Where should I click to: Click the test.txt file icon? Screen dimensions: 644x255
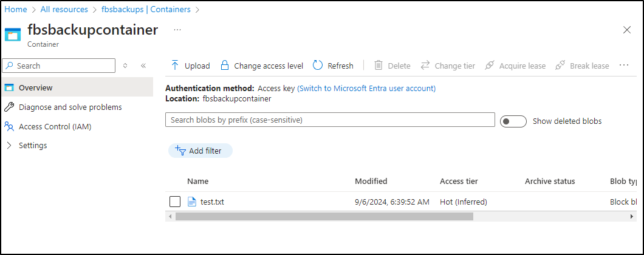[x=191, y=202]
